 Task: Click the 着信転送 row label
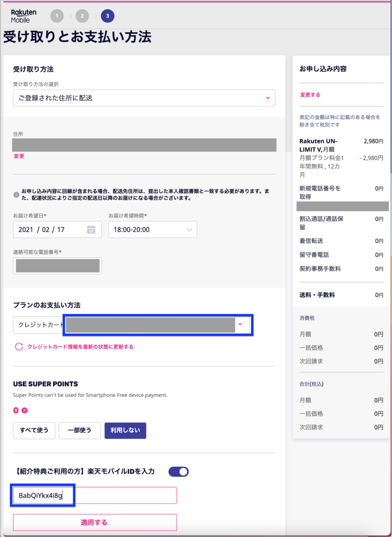tap(311, 241)
